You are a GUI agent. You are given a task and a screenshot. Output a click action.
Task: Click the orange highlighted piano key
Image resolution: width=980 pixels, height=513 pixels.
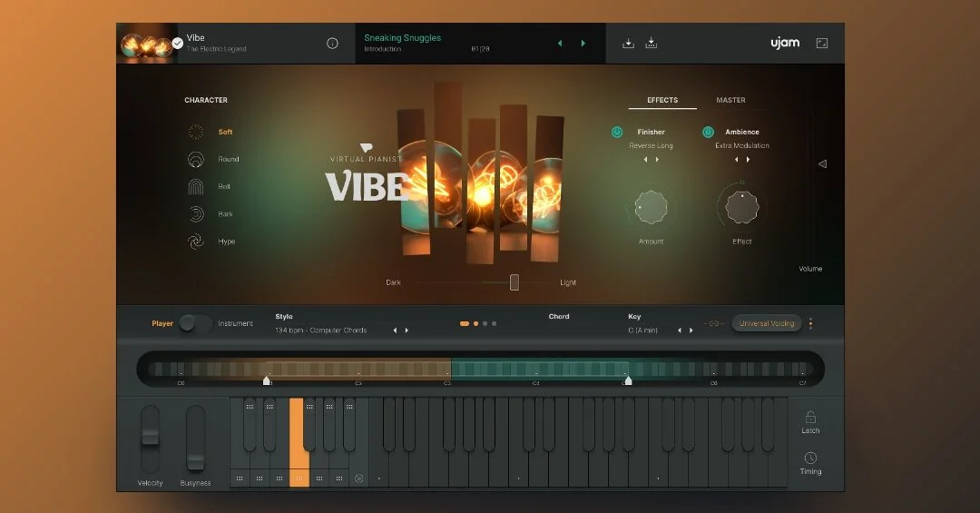point(296,441)
